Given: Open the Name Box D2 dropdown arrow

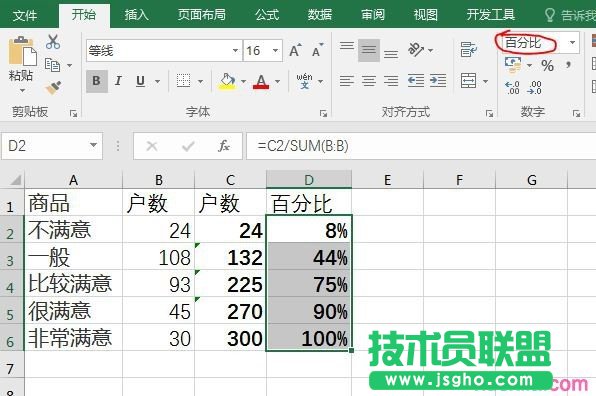Looking at the screenshot, I should point(93,145).
